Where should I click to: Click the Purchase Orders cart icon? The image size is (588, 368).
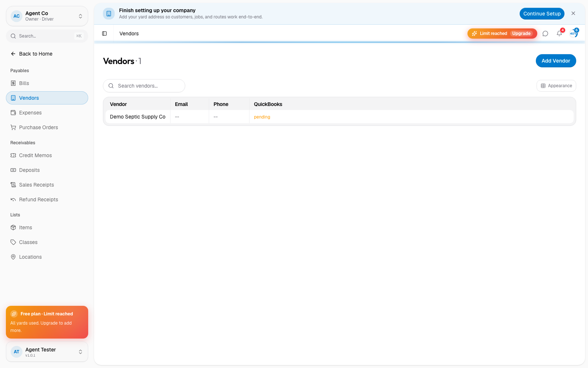(13, 127)
